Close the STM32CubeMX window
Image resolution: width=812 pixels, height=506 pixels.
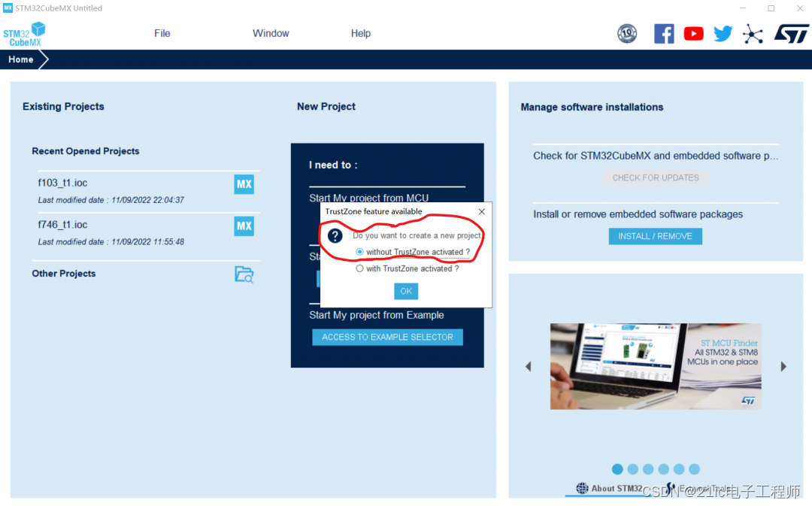tap(799, 8)
